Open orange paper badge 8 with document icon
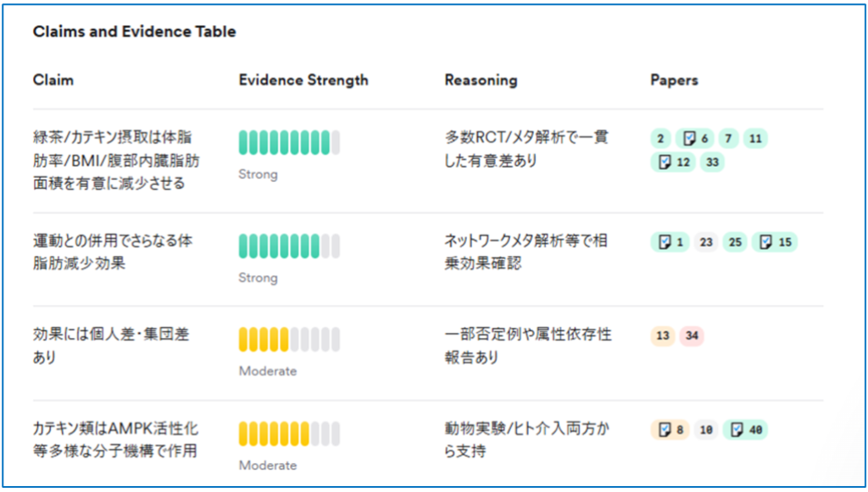 coord(670,429)
